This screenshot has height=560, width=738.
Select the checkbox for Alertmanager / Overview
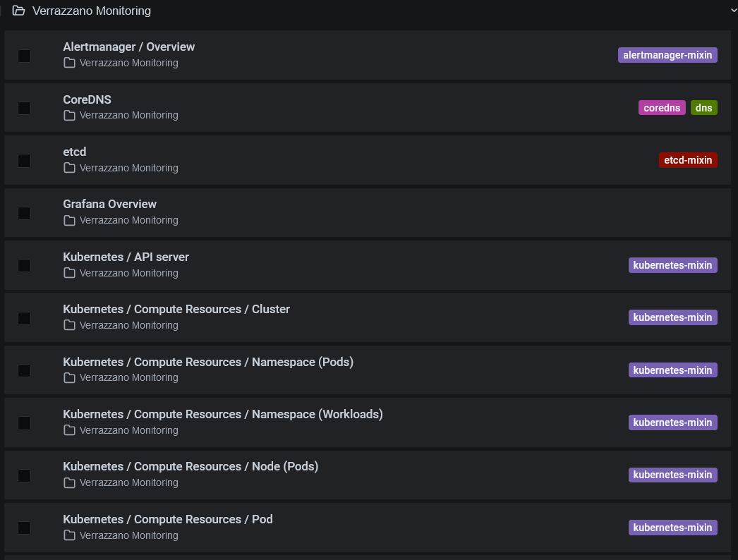[x=24, y=55]
